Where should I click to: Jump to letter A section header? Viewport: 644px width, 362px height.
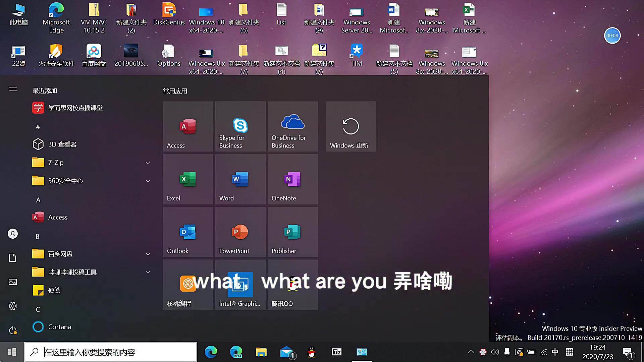tap(38, 200)
